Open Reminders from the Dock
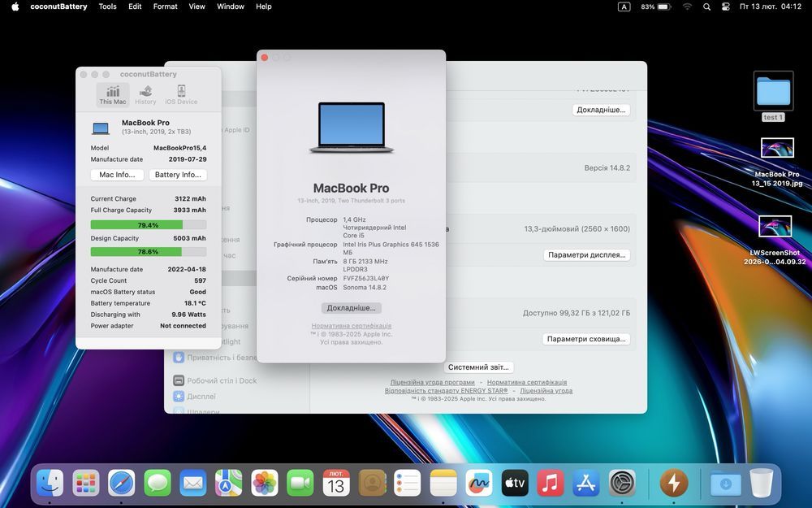This screenshot has height=508, width=812. click(x=408, y=483)
